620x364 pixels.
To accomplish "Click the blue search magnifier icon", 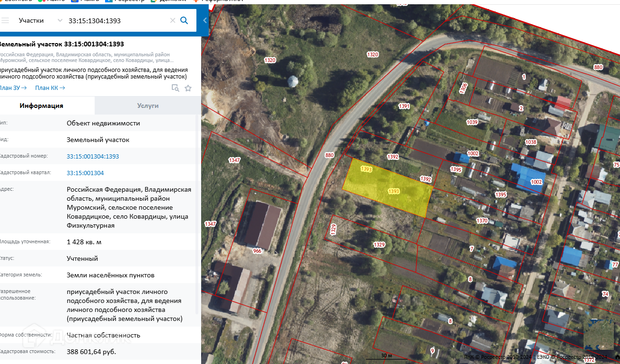I will [x=185, y=20].
